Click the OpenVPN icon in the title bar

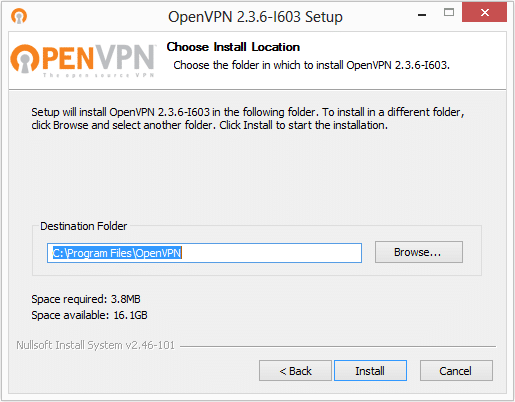pyautogui.click(x=19, y=16)
